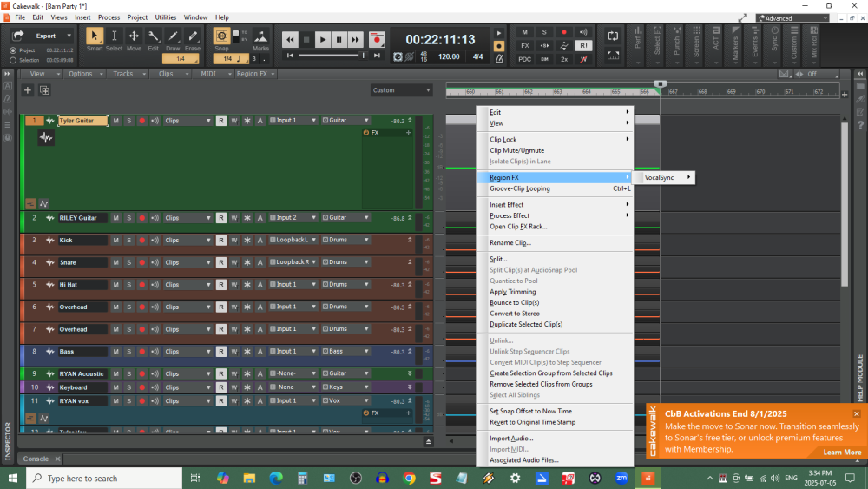
Task: Open the add track folder icon
Action: 44,89
